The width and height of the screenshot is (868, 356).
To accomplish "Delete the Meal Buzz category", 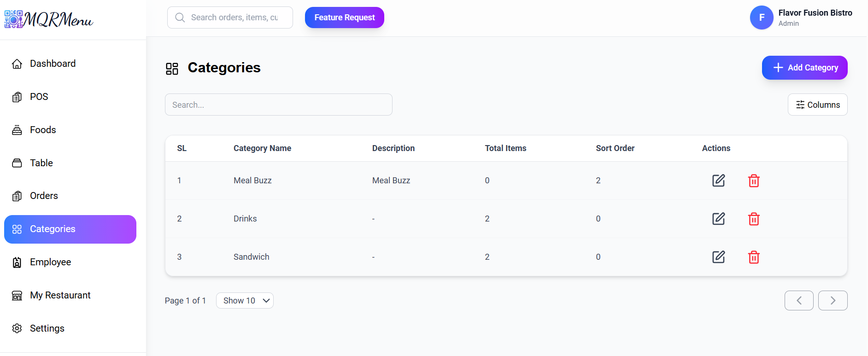I will click(x=753, y=181).
